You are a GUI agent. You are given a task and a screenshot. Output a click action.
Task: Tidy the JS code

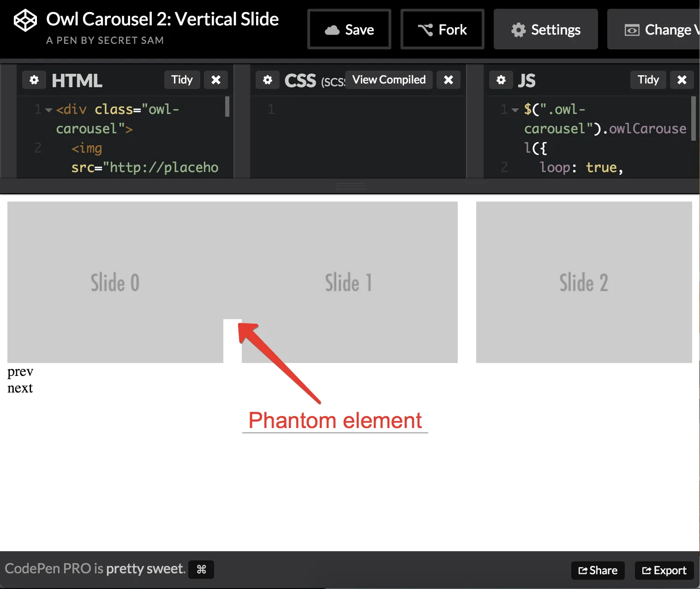[648, 80]
